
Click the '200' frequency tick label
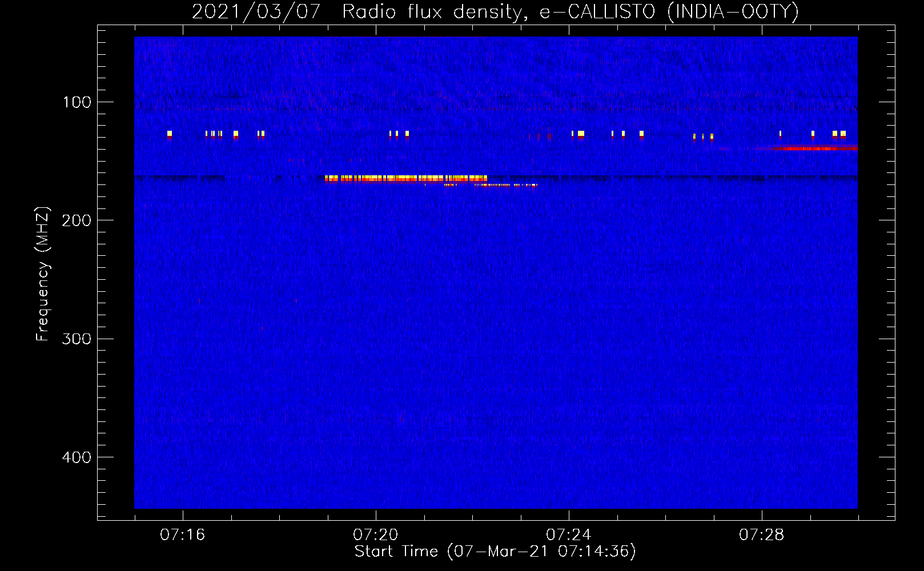77,220
